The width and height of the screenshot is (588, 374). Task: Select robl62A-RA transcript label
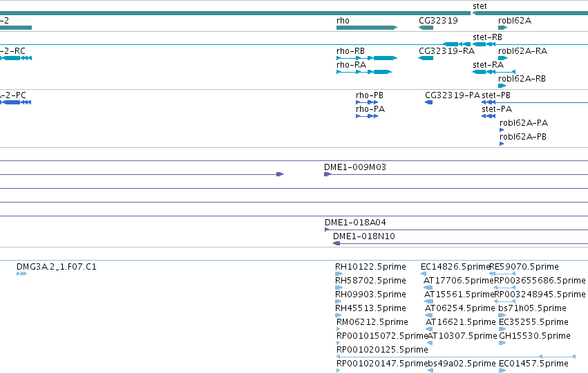pos(522,51)
